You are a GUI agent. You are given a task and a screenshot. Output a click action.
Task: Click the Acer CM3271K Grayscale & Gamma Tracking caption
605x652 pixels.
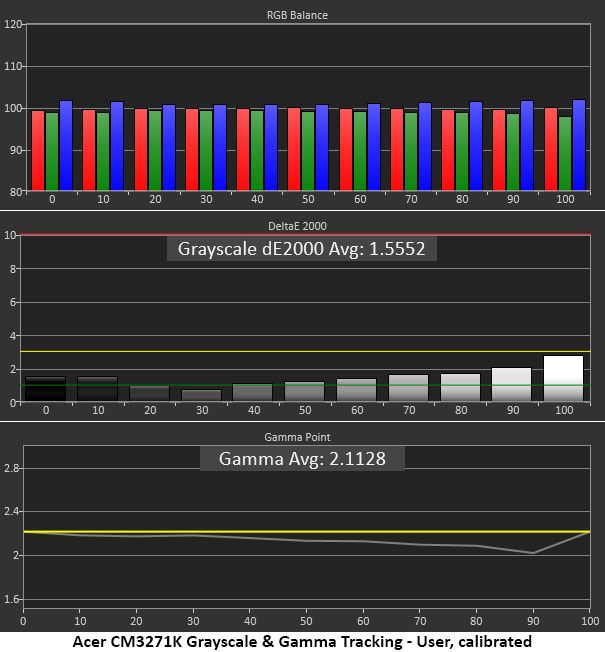pos(302,642)
